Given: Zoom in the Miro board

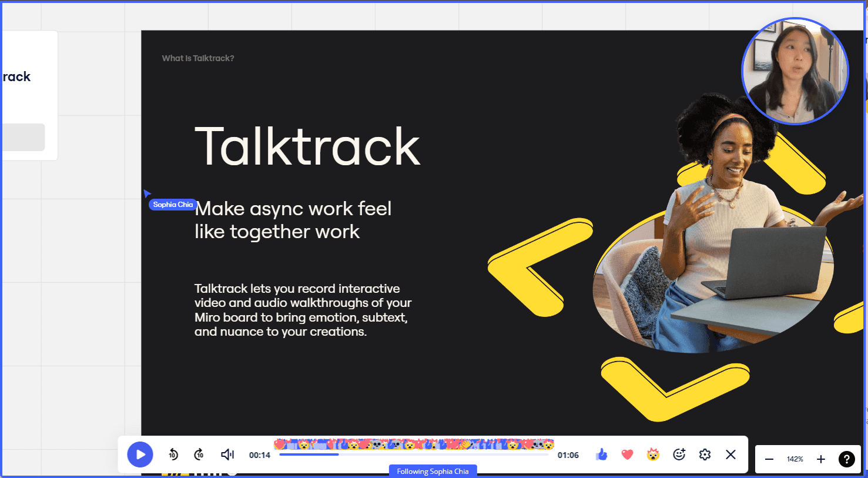Looking at the screenshot, I should 821,459.
